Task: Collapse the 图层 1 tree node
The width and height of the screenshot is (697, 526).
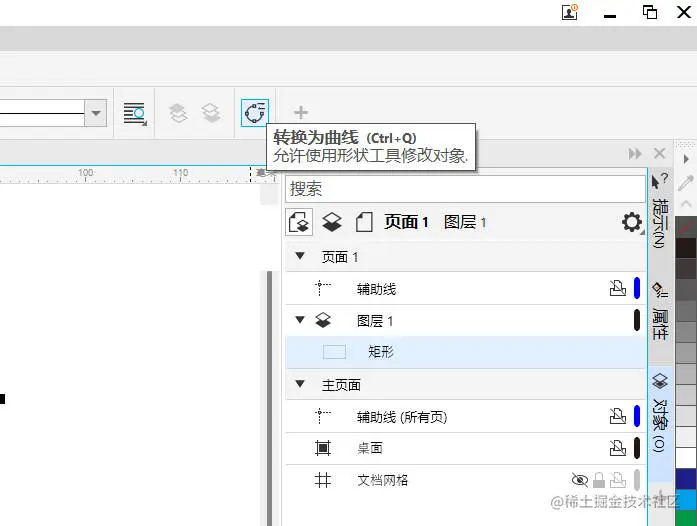Action: pos(300,320)
